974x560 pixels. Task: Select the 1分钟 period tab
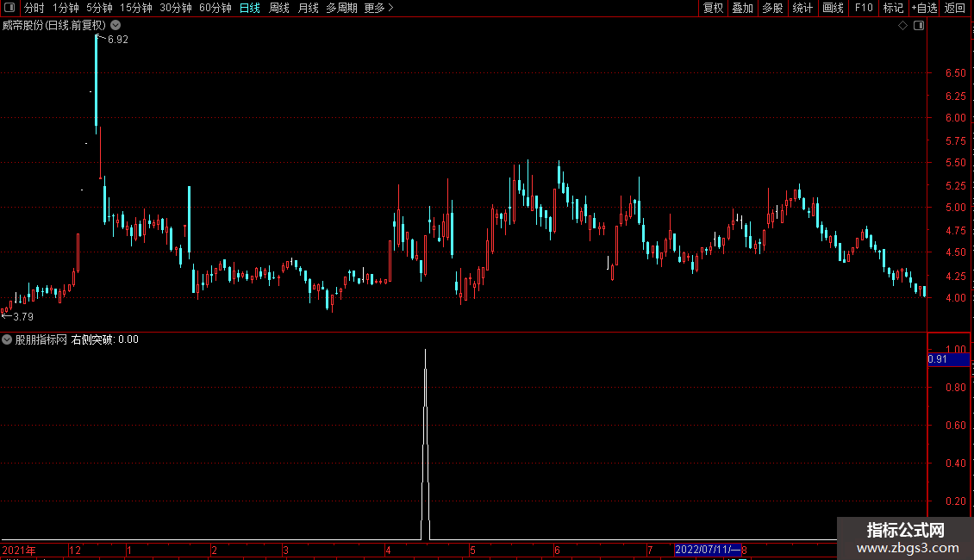[x=66, y=8]
